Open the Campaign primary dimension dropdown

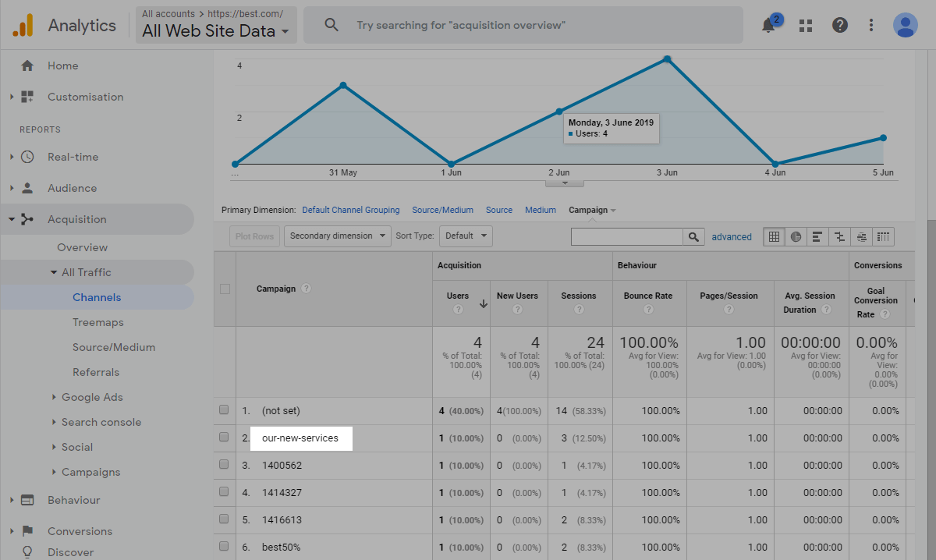(593, 210)
